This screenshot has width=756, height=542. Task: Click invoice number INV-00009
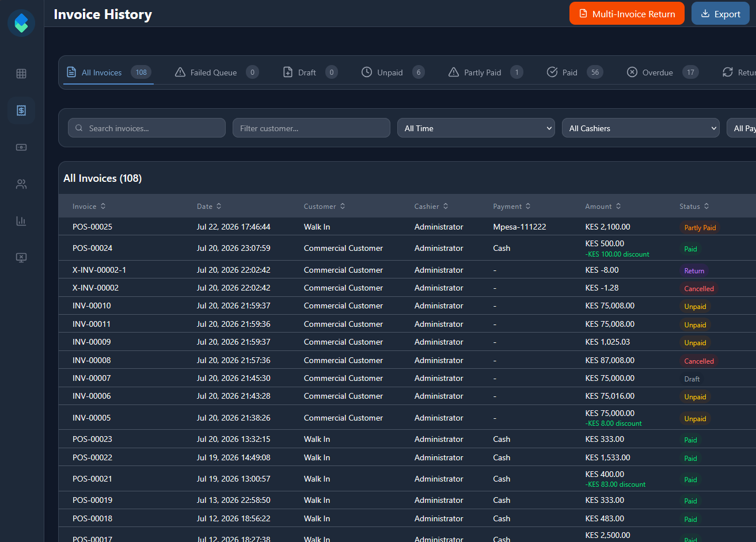(x=92, y=342)
